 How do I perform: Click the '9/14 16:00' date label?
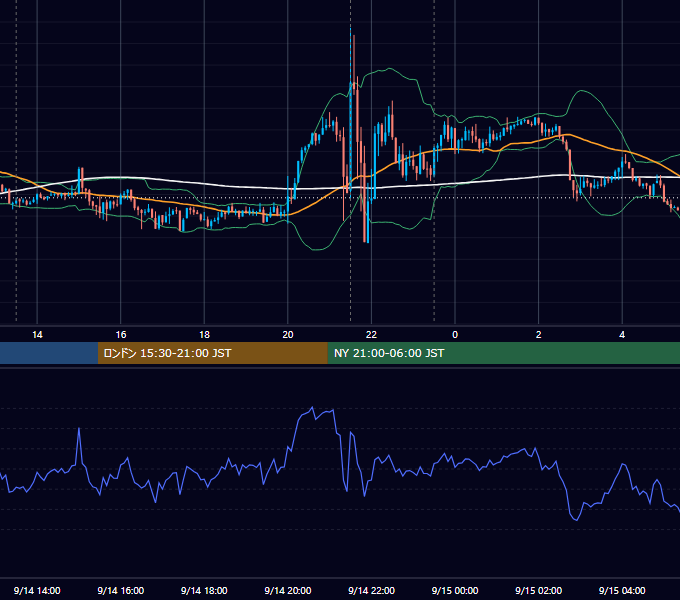(121, 590)
